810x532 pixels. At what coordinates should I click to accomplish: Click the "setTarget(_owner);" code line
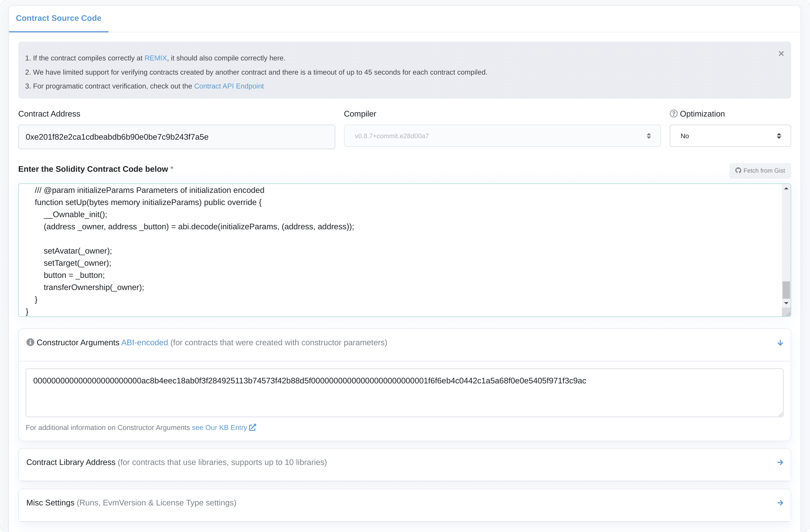pos(77,263)
